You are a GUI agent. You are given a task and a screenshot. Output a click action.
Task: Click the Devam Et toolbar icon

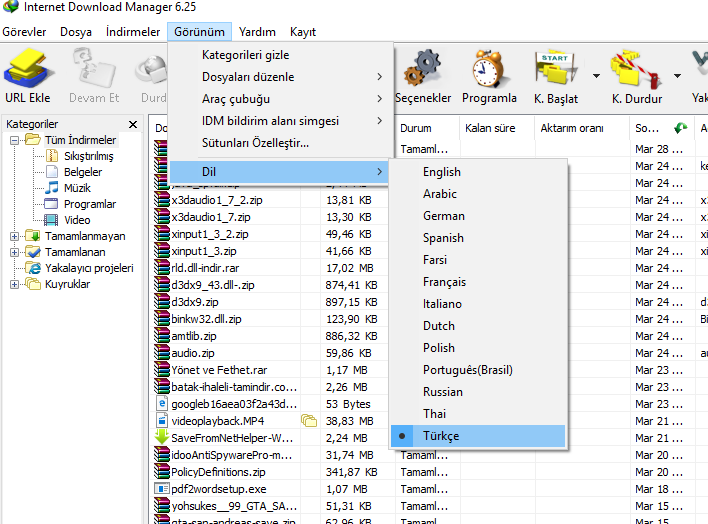[94, 69]
